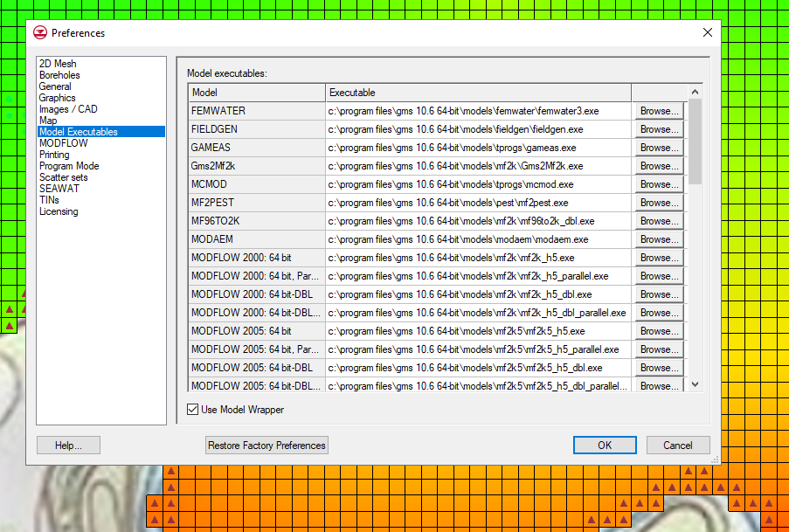Viewport: 789px width, 532px height.
Task: Click Browse in the MODAEM row
Action: tap(659, 239)
